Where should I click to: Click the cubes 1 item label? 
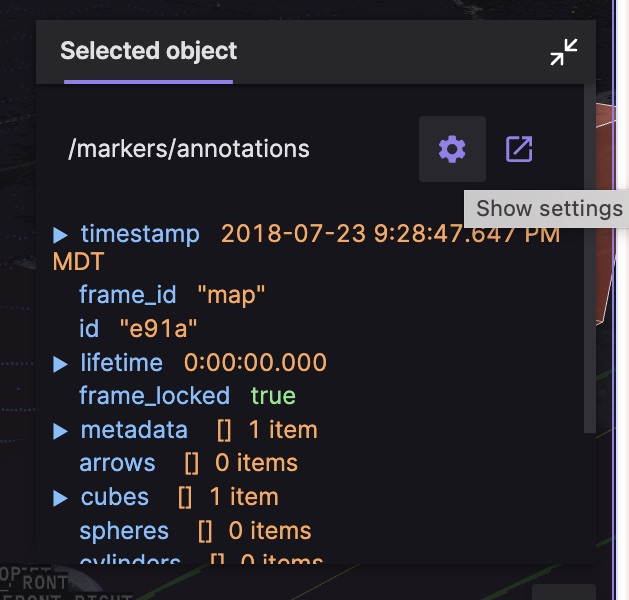pos(243,498)
